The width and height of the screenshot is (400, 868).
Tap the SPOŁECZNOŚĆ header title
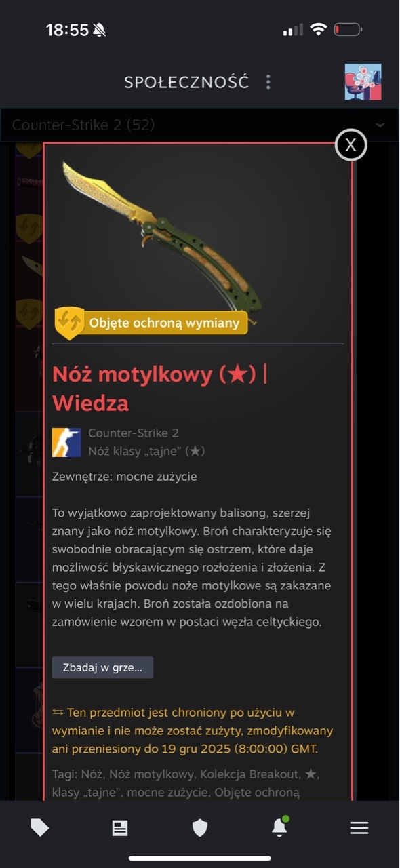click(186, 83)
